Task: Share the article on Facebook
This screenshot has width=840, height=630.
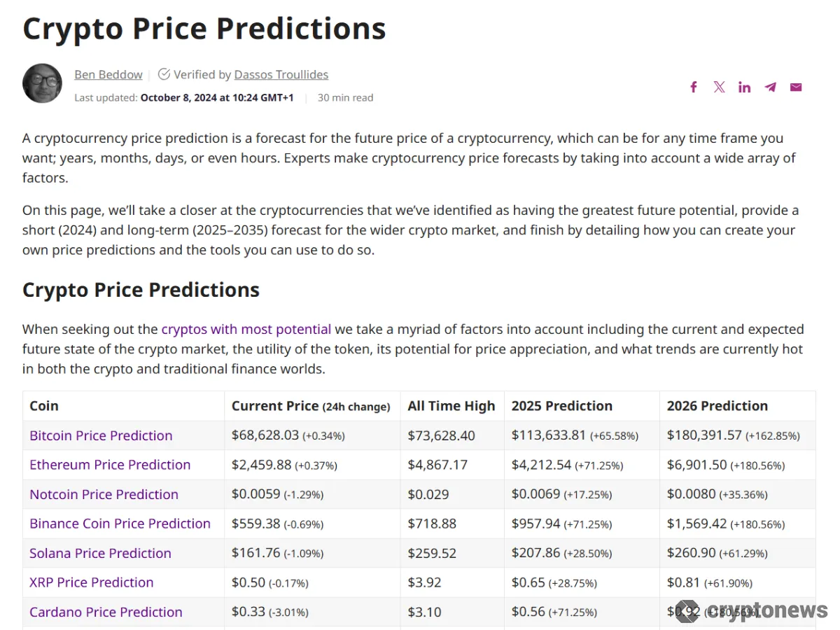Action: (693, 87)
